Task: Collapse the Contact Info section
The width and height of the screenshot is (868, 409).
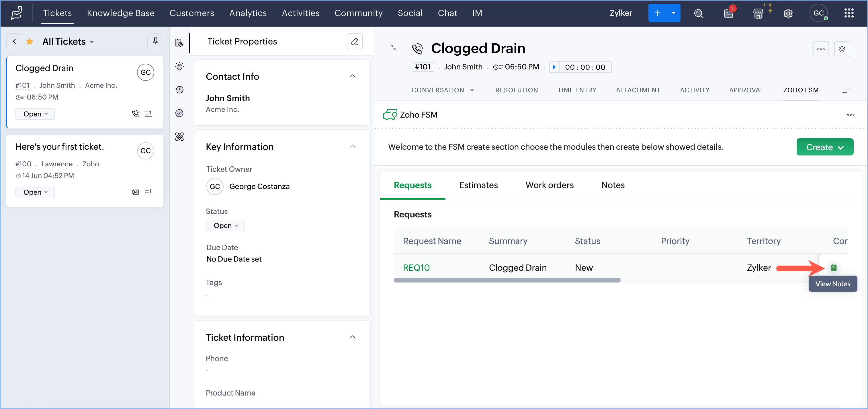Action: (353, 76)
